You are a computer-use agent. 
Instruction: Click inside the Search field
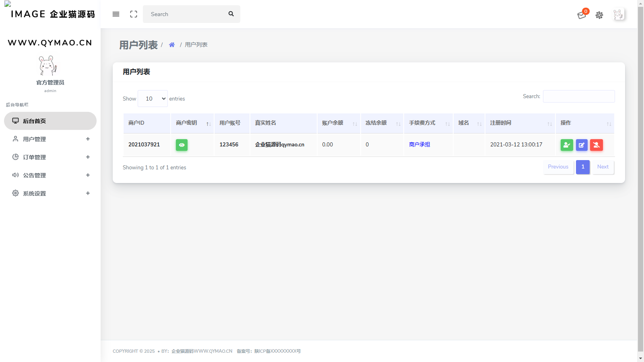point(578,96)
